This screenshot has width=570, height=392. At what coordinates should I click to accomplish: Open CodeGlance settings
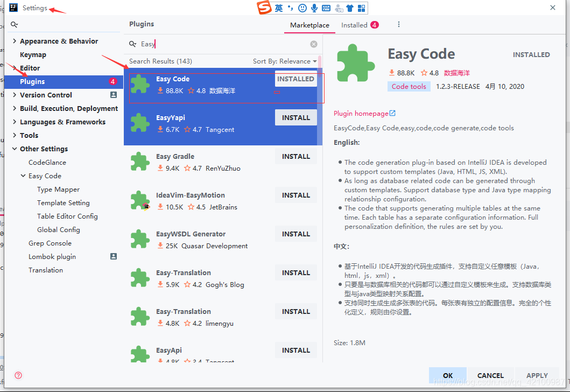click(x=47, y=162)
